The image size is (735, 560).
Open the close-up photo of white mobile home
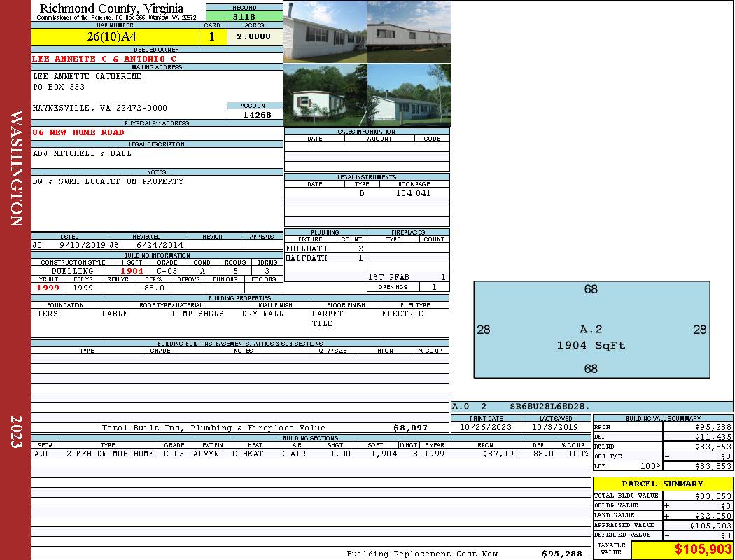(x=325, y=31)
